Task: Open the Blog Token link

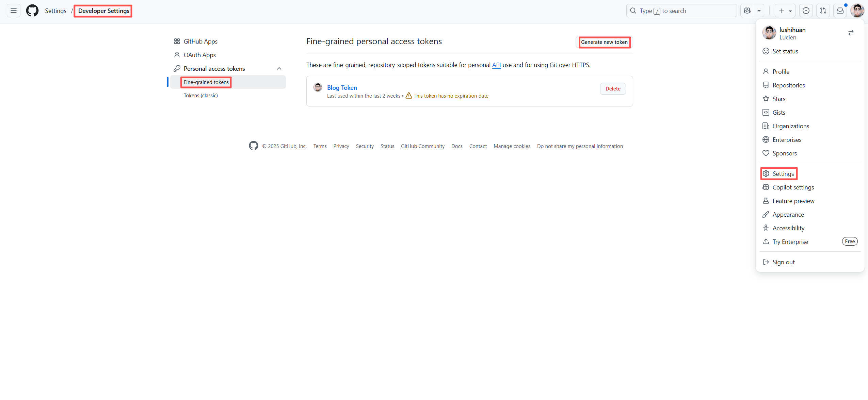Action: point(342,87)
